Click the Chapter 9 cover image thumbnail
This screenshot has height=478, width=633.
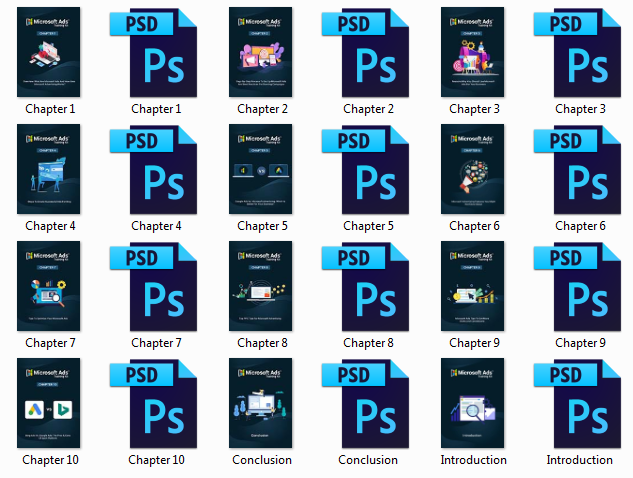(x=472, y=286)
